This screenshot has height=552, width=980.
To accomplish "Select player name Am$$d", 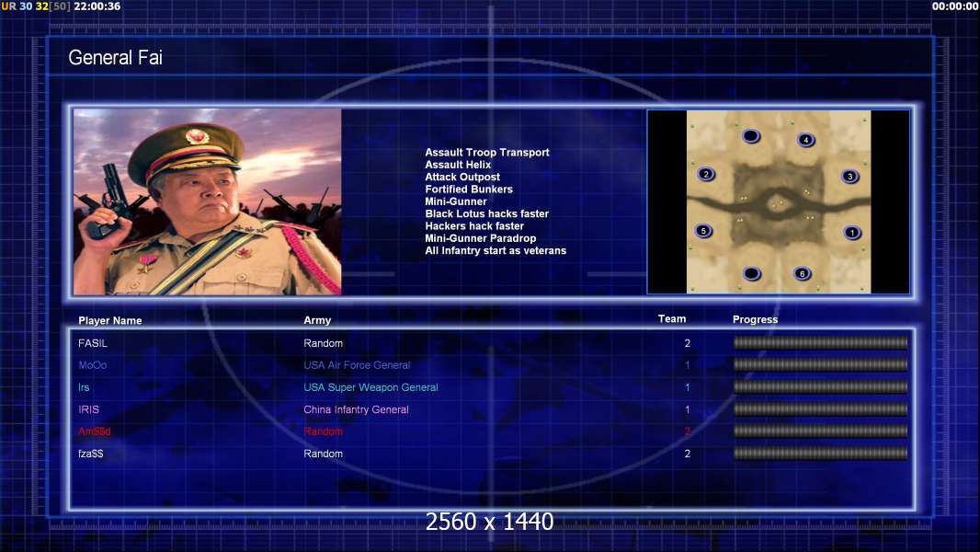I will [x=95, y=431].
